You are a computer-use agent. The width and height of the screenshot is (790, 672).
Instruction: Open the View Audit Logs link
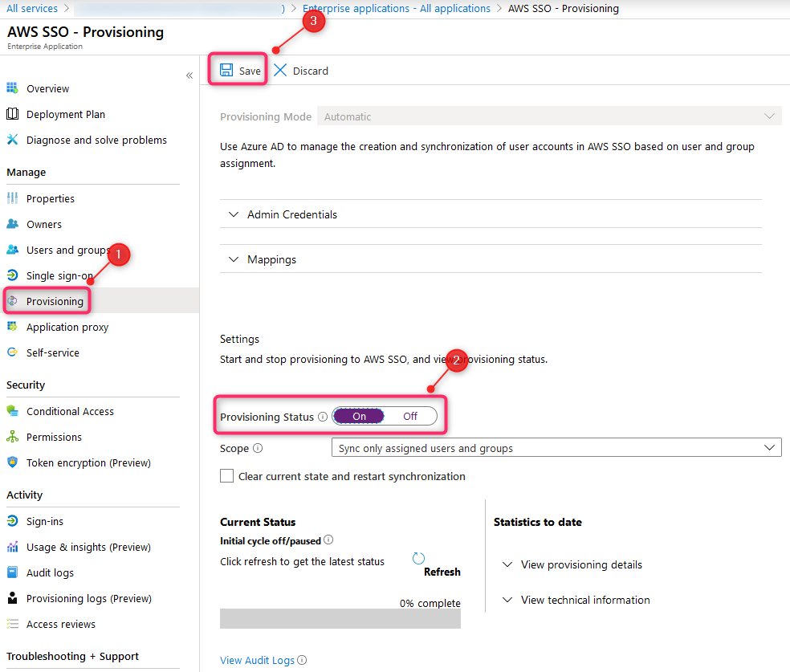(x=257, y=660)
